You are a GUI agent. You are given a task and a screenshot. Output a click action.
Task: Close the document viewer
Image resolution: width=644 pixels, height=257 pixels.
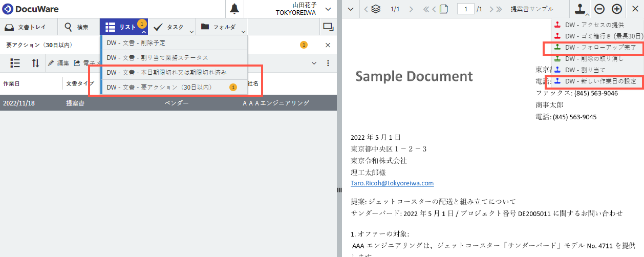635,9
